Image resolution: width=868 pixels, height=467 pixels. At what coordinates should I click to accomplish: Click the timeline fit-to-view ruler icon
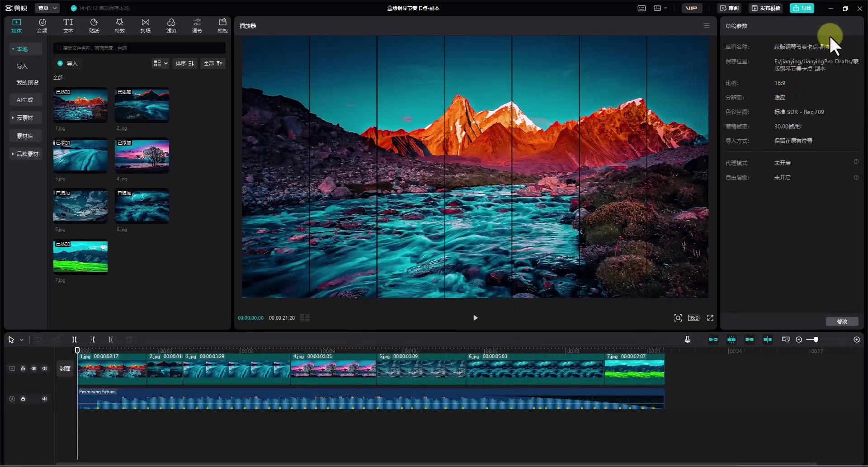[786, 340]
